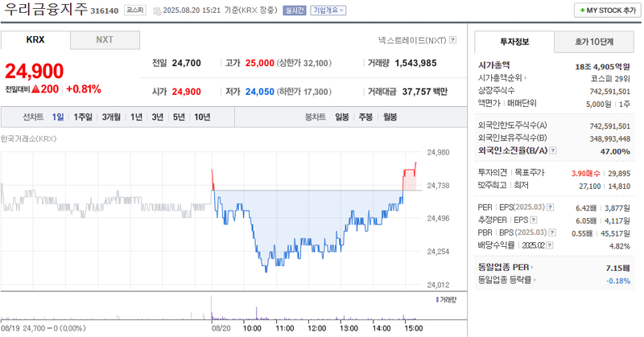This screenshot has width=644, height=337.
Task: Click the 24,254 price axis label
Action: point(438,252)
